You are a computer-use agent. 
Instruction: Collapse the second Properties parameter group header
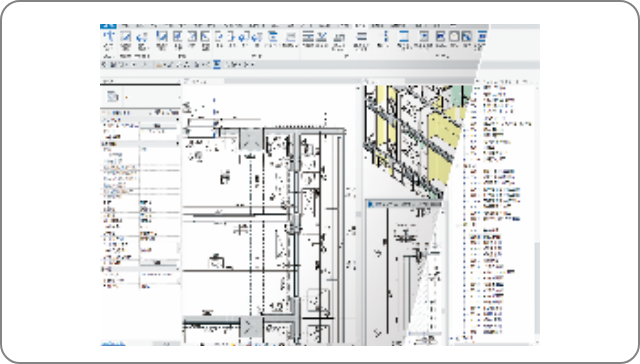[x=178, y=144]
